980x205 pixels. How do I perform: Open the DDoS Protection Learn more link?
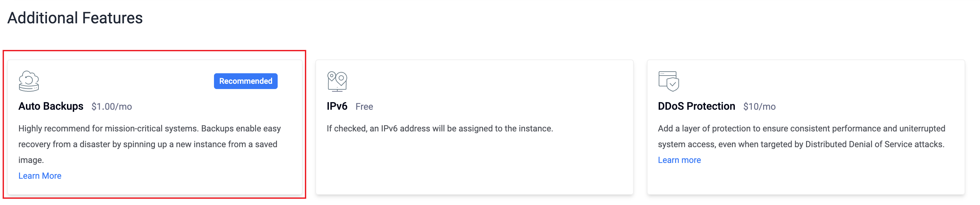point(679,160)
